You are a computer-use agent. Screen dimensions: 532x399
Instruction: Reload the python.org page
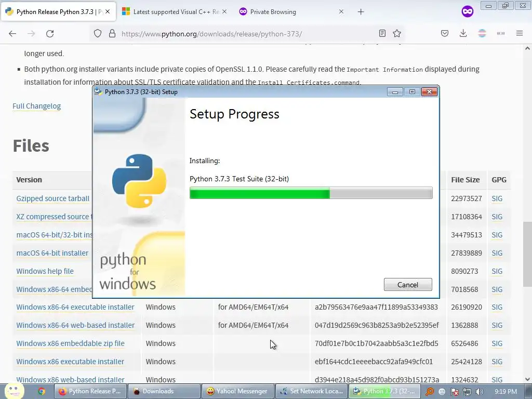[x=50, y=34]
